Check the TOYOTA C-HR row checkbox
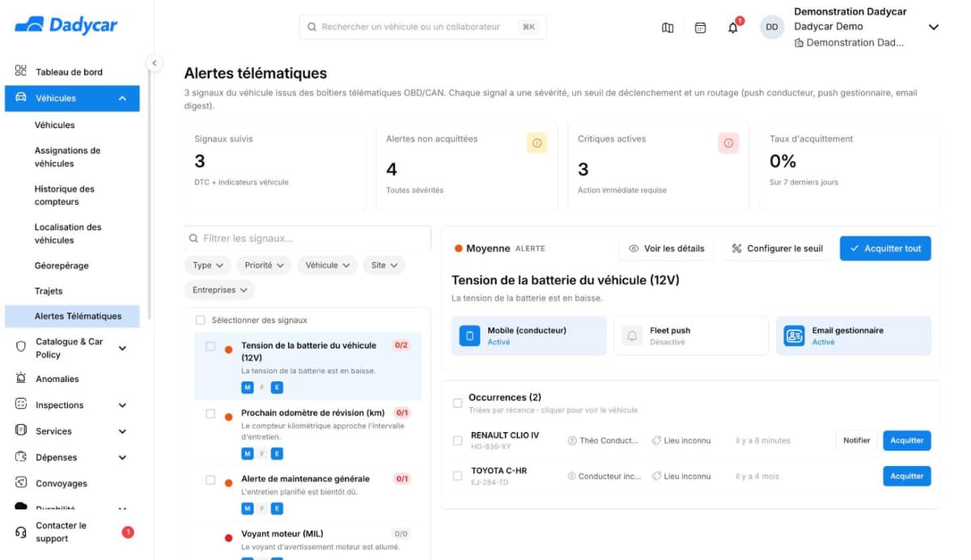This screenshot has width=971, height=560. click(x=457, y=476)
